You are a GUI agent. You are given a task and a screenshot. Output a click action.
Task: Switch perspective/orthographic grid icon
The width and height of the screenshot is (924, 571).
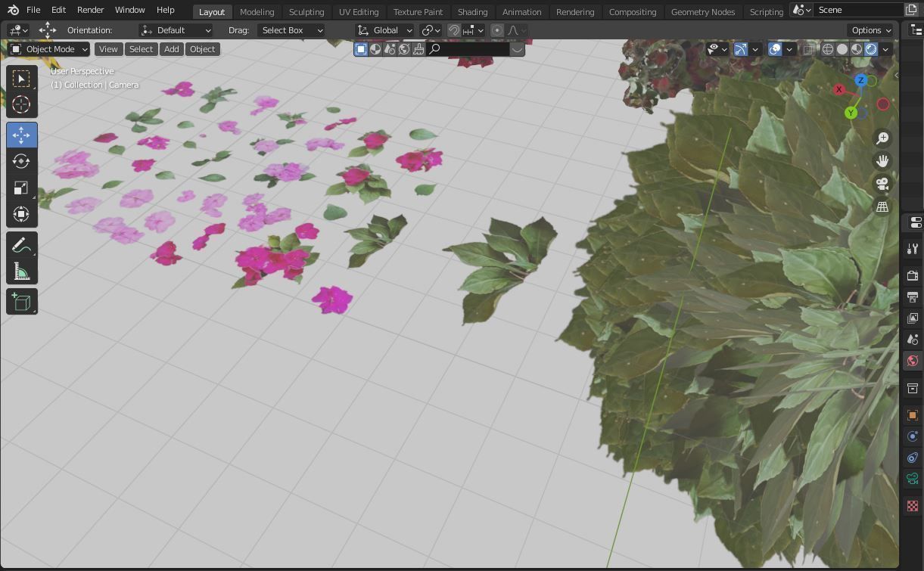coord(882,206)
